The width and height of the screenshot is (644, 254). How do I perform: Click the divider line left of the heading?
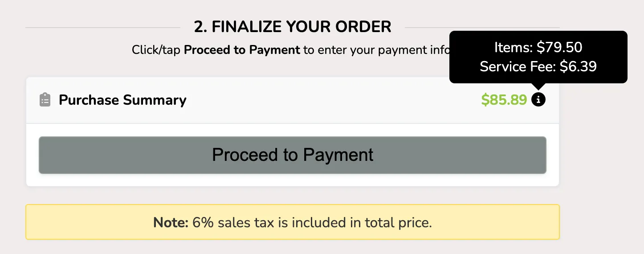[103, 28]
